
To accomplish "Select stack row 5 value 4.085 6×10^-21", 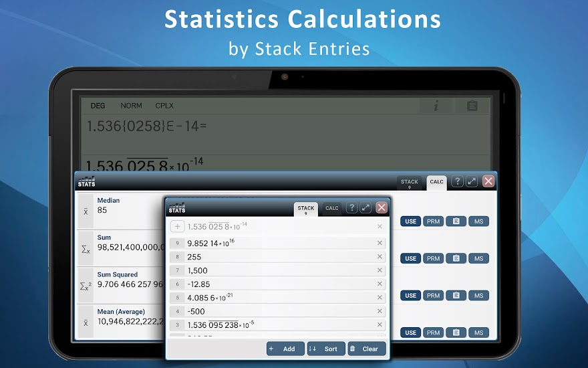I will pos(277,297).
